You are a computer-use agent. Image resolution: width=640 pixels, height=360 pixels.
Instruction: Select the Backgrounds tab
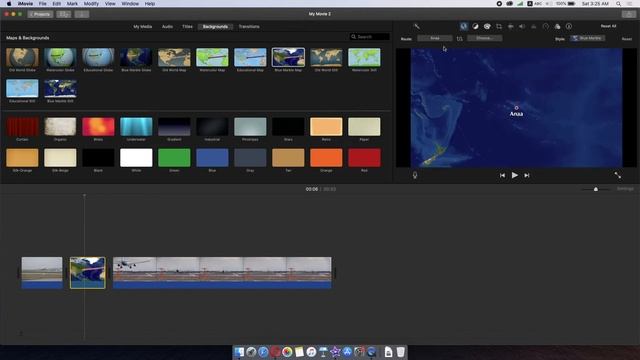215,27
